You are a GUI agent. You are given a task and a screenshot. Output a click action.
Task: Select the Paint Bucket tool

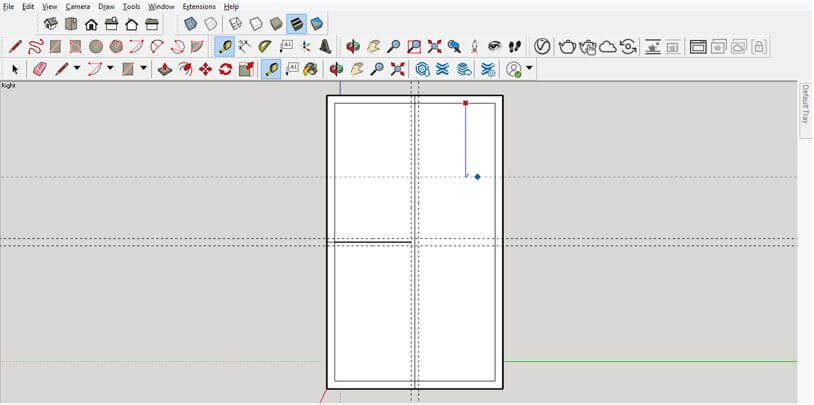(310, 69)
